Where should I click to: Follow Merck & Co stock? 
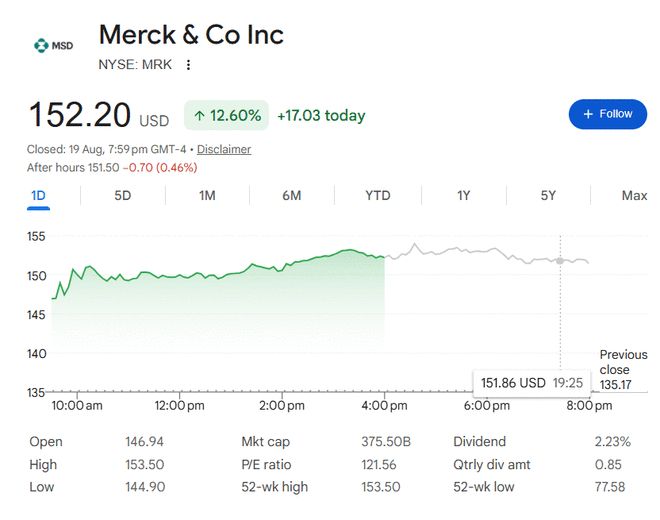607,114
